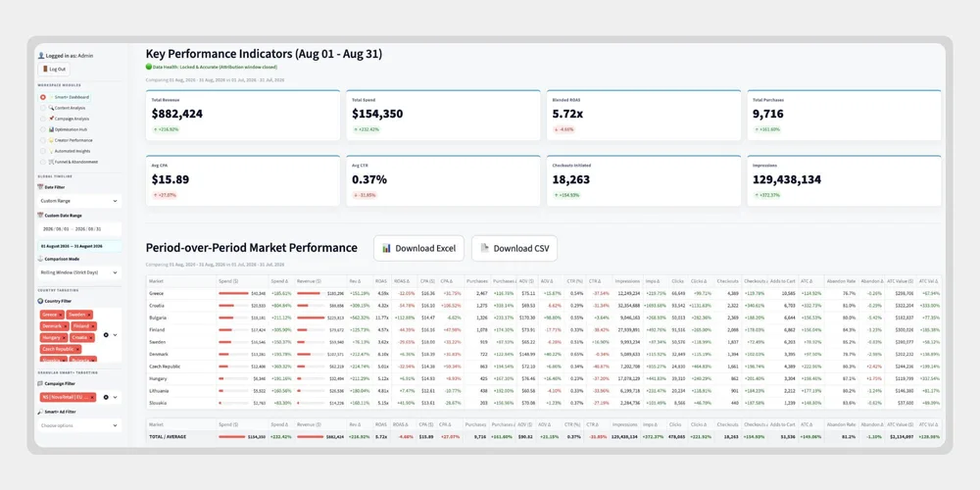
Task: Click the magnifier icon next to Content Analysis
Action: (52, 108)
